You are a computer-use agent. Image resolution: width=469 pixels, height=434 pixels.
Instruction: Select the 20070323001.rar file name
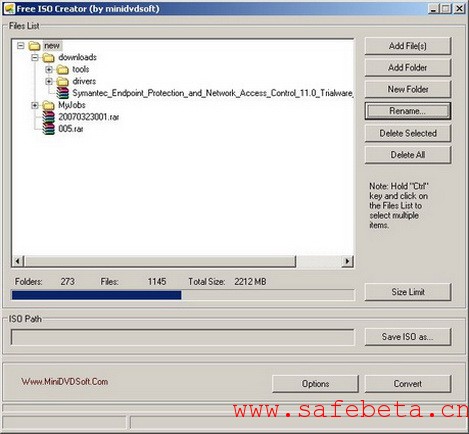[89, 117]
